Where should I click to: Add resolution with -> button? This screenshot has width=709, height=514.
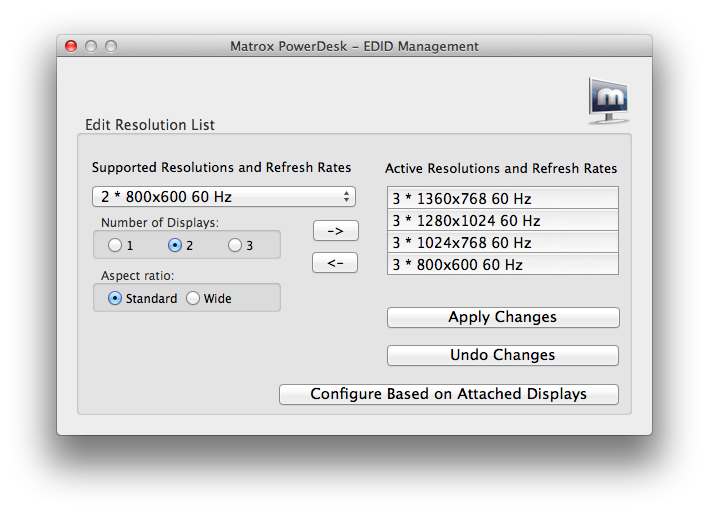pos(336,231)
